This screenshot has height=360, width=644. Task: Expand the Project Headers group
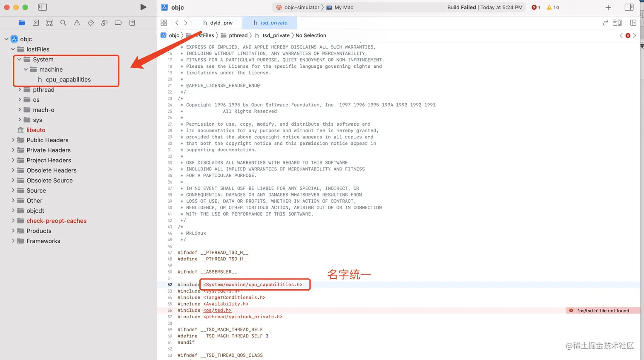(x=13, y=160)
